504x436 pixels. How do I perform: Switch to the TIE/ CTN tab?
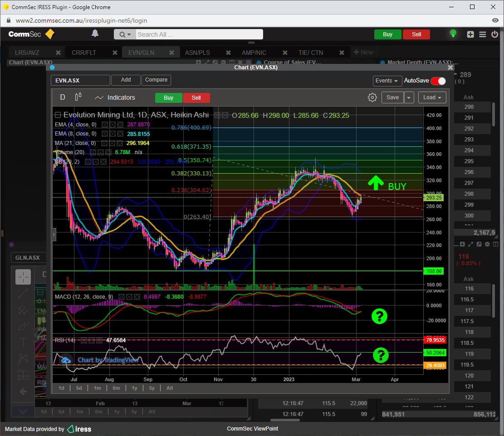(310, 53)
